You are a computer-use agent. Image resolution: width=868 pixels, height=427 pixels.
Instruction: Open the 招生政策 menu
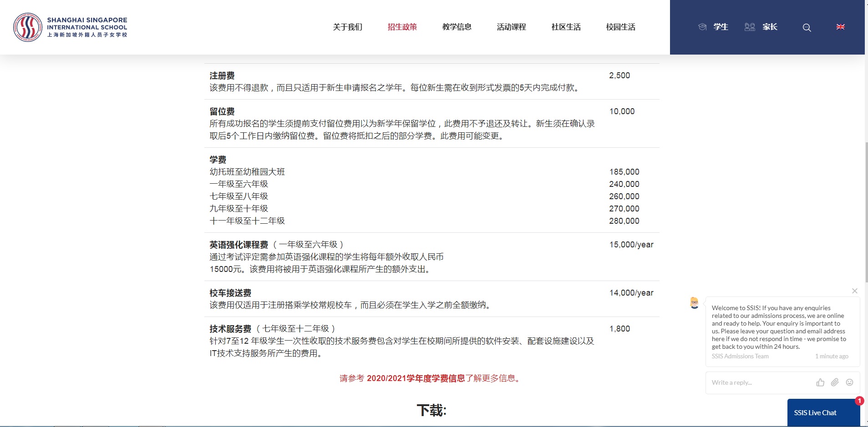click(402, 27)
